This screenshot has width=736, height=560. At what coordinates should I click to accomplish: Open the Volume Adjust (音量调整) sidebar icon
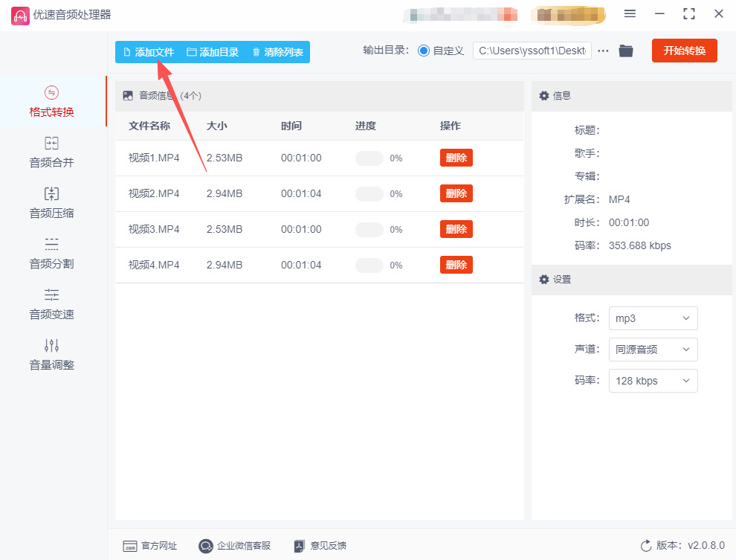(x=51, y=346)
